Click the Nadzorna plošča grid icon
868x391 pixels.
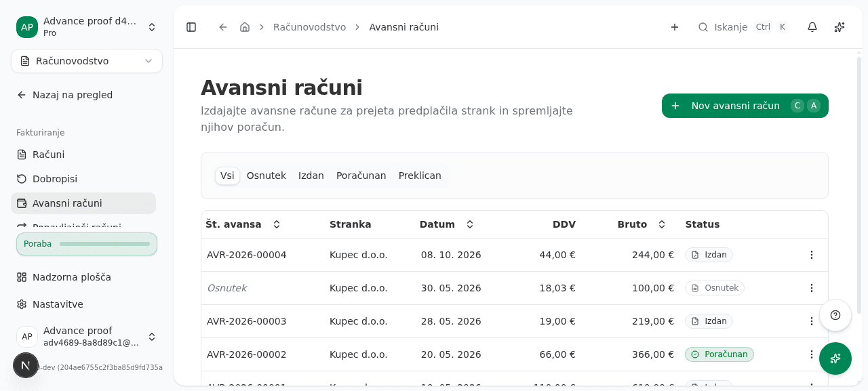(22, 277)
